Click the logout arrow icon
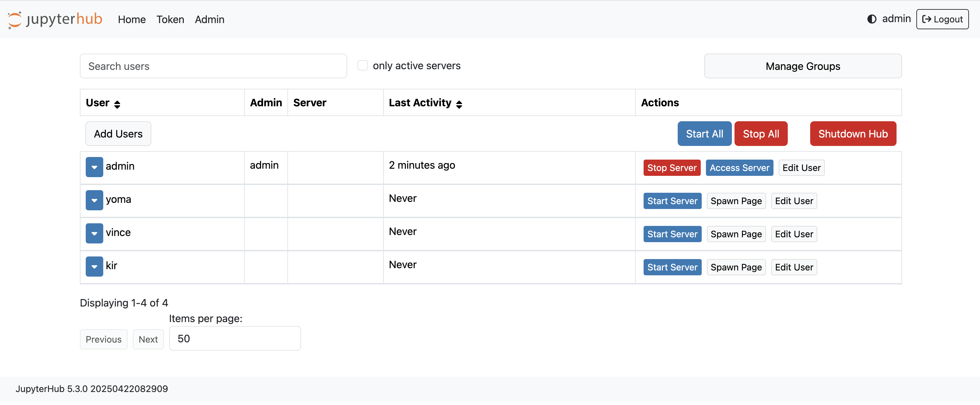980x405 pixels. [x=927, y=19]
